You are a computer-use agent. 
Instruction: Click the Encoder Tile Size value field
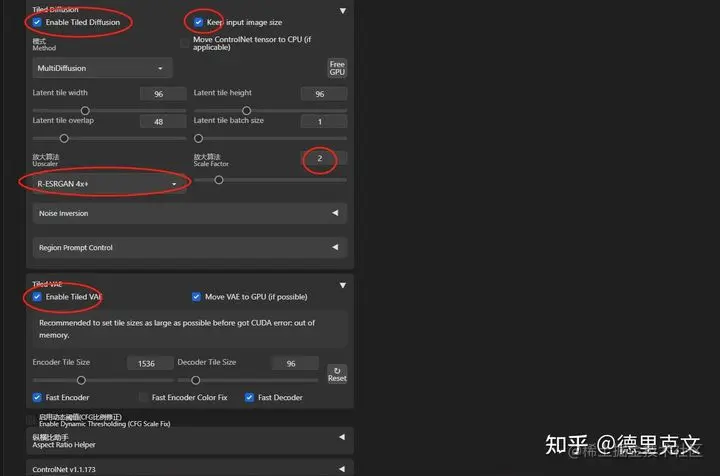150,364
